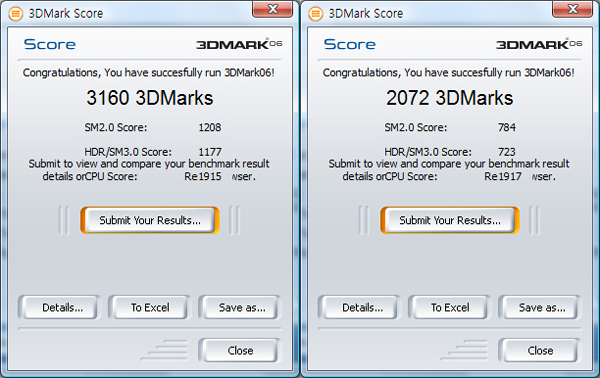Screen dimensions: 600x378
Task: Submit results for the 3160 3DMarks score
Action: tap(150, 220)
